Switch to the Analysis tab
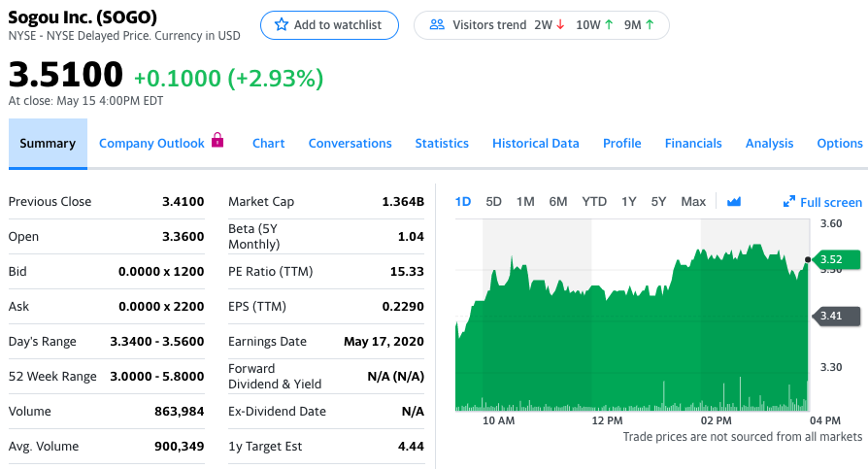 coord(770,144)
